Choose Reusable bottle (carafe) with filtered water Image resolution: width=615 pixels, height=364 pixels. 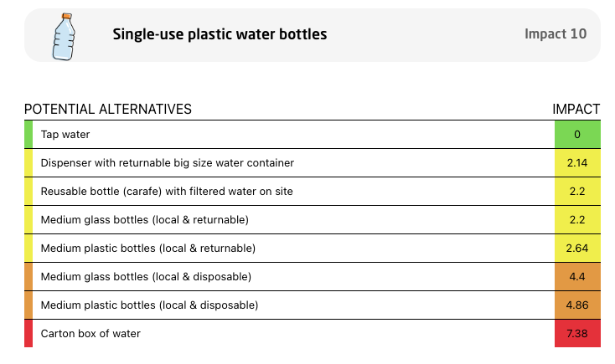167,192
